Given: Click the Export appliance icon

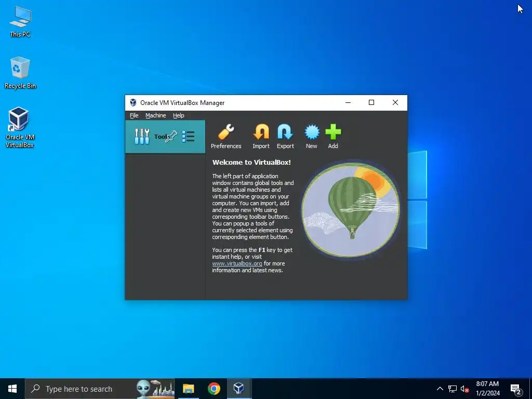Looking at the screenshot, I should [285, 137].
